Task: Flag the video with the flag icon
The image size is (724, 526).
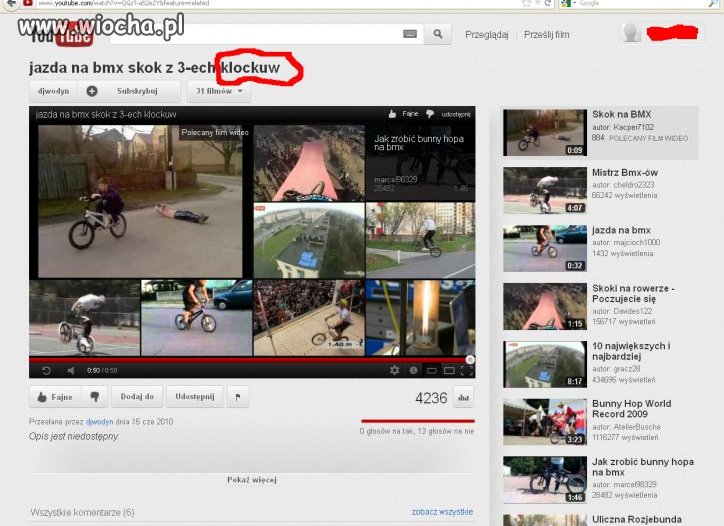Action: click(238, 397)
